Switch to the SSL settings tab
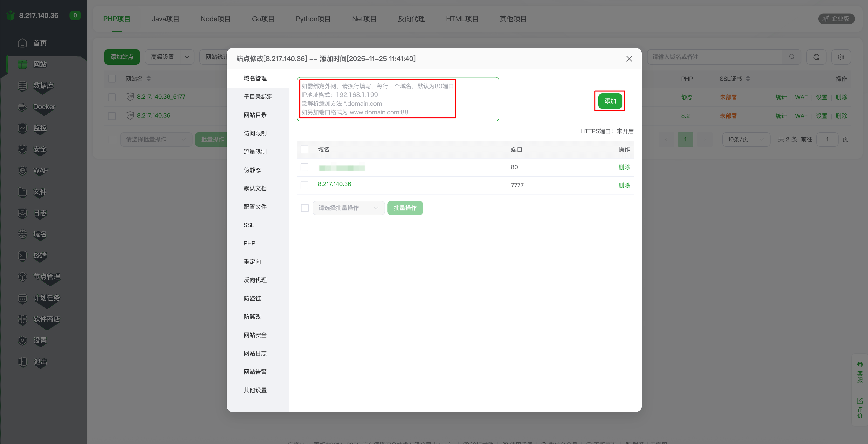The image size is (868, 444). (249, 225)
